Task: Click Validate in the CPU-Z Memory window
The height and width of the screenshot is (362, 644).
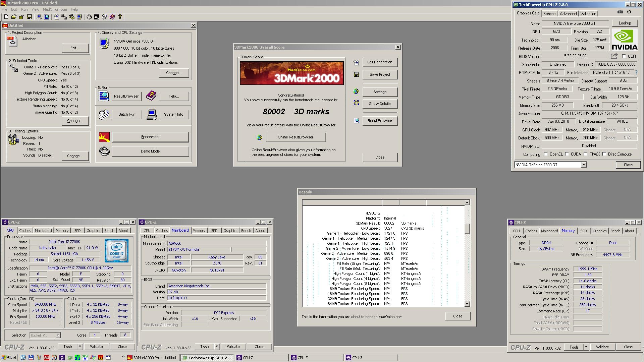Action: pyautogui.click(x=602, y=347)
